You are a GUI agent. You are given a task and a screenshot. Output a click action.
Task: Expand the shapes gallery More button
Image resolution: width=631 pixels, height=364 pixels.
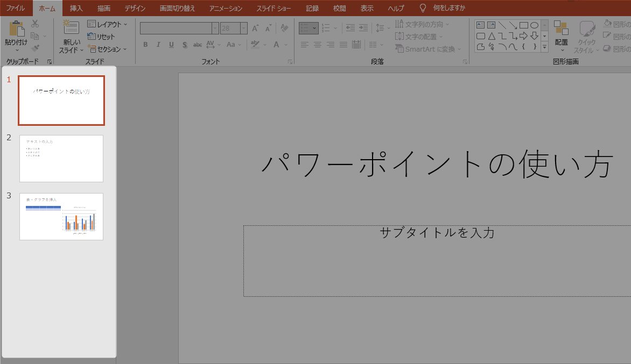tap(544, 47)
